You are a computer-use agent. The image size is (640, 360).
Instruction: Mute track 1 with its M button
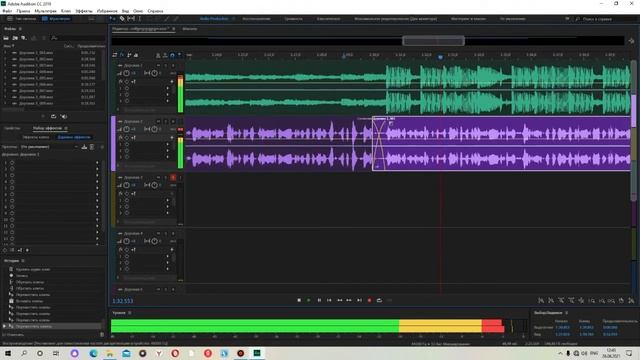coord(158,65)
